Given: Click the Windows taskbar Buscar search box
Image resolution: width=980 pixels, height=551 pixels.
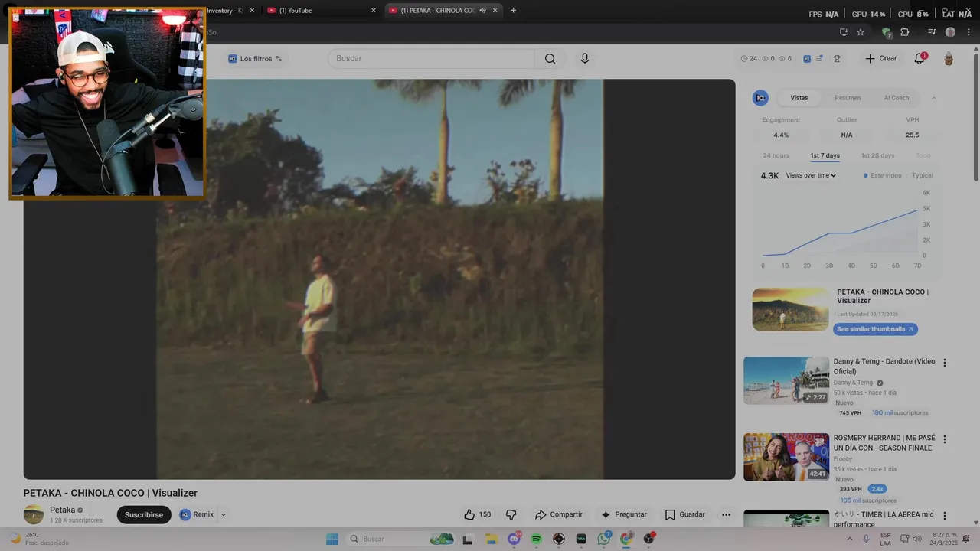Looking at the screenshot, I should click(x=400, y=539).
